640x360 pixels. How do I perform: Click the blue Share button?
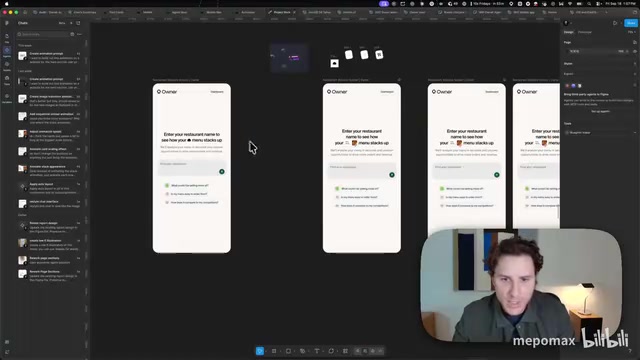point(631,23)
